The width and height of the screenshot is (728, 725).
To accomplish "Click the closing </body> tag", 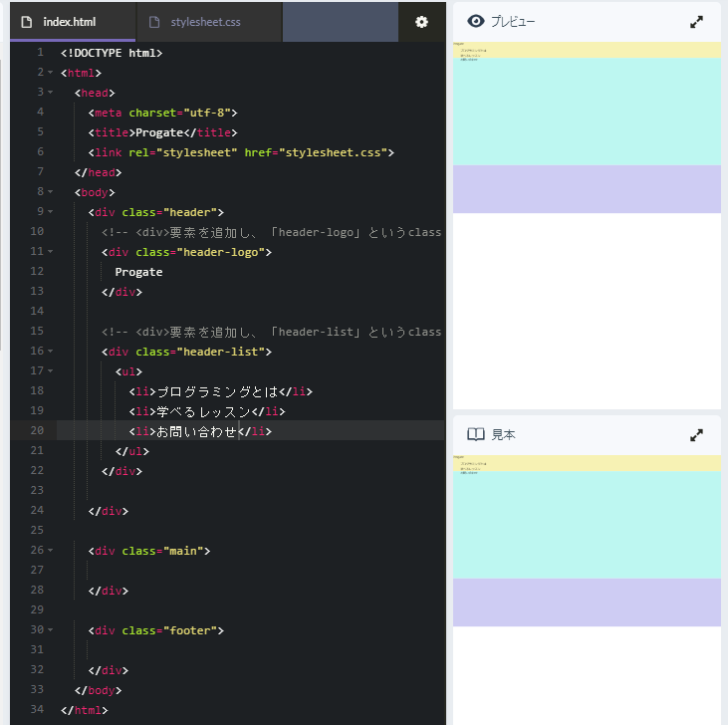I will 98,690.
